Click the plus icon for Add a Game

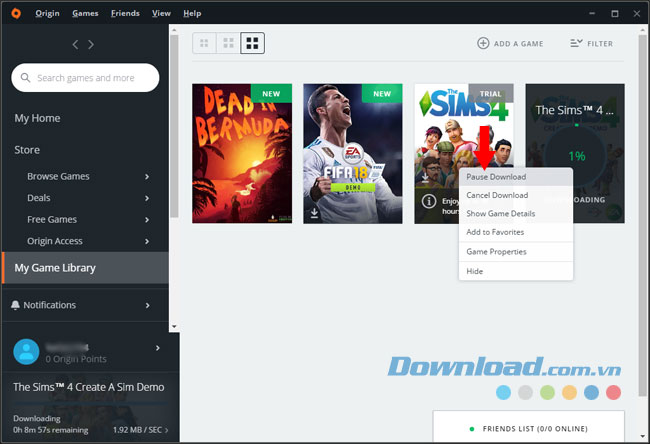483,44
